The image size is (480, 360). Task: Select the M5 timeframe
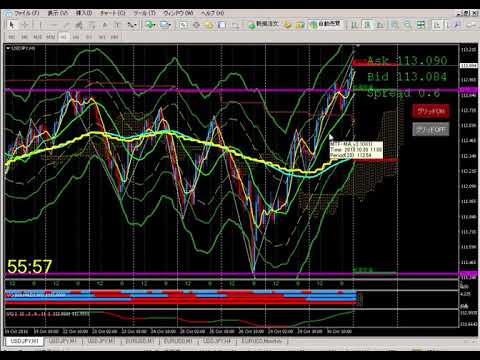24,37
